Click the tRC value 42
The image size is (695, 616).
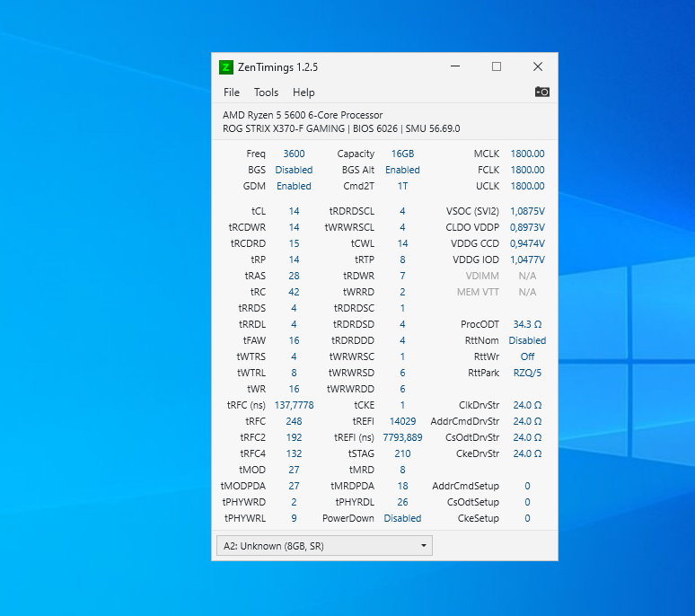(x=294, y=292)
